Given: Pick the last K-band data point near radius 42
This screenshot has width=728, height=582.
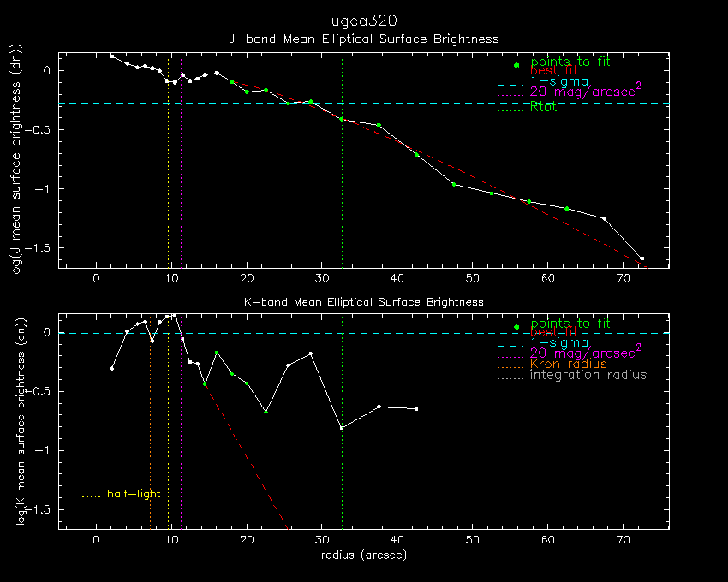Looking at the screenshot, I should point(416,409).
